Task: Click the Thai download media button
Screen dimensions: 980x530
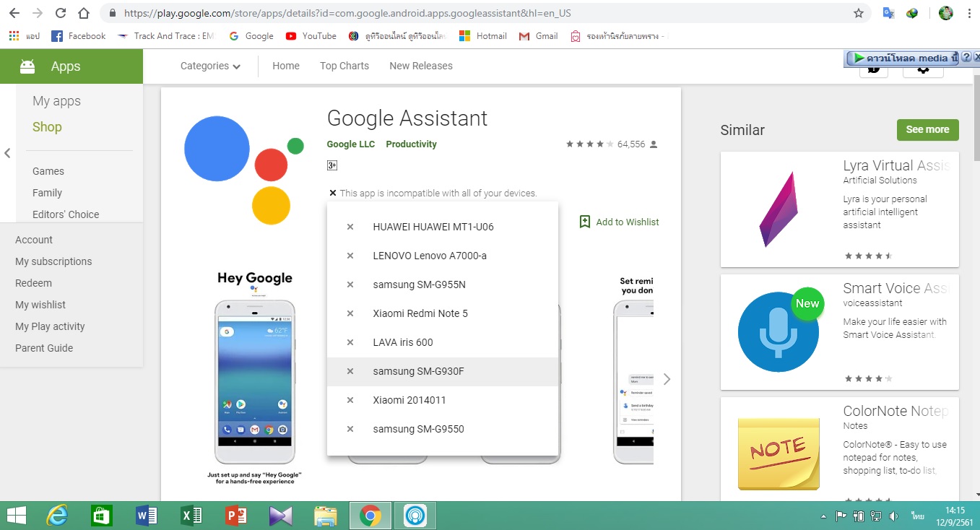Action: [903, 58]
